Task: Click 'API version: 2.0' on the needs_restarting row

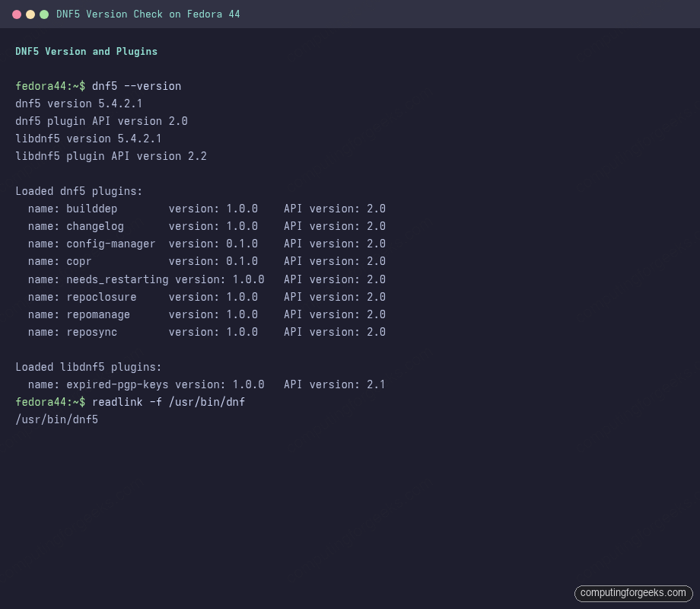Action: point(335,279)
